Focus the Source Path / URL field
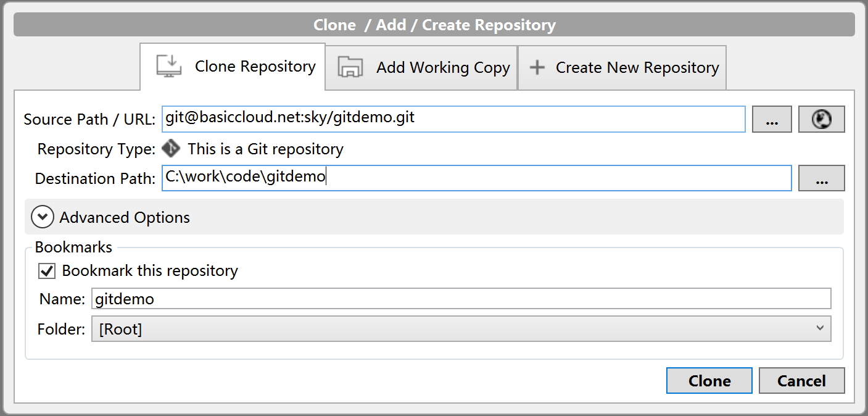 point(453,119)
